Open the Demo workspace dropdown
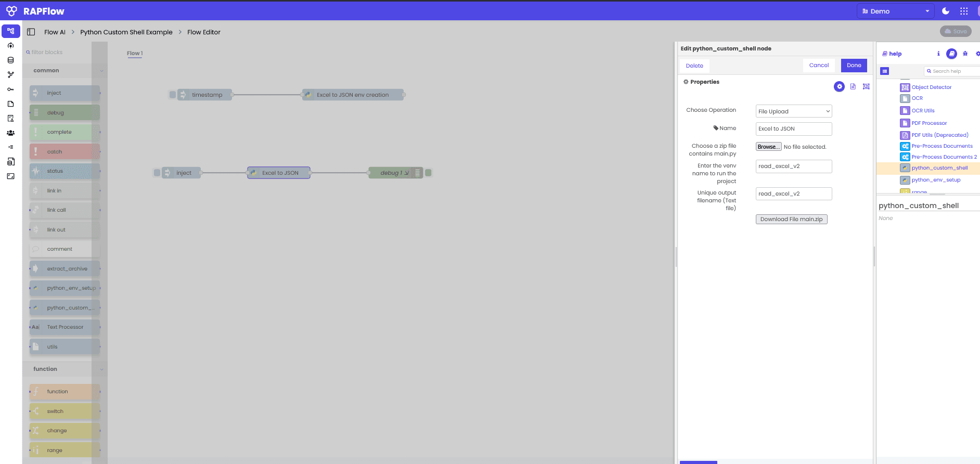Viewport: 980px width, 464px height. tap(895, 11)
